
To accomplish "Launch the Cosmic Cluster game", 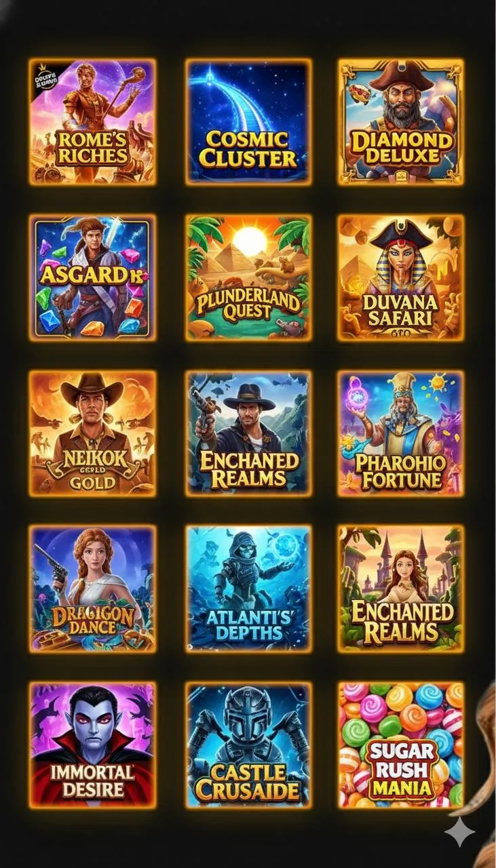I will point(248,122).
